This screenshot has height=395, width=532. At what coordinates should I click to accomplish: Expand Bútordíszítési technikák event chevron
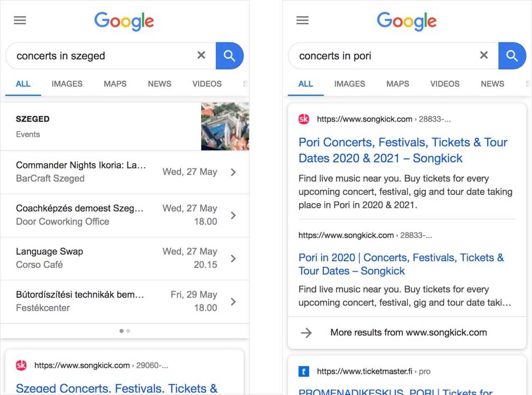pyautogui.click(x=233, y=302)
